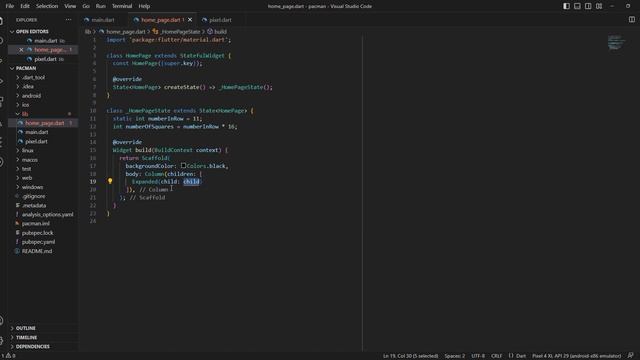Open the Customize Layout icon
The image size is (640, 360).
click(599, 6)
